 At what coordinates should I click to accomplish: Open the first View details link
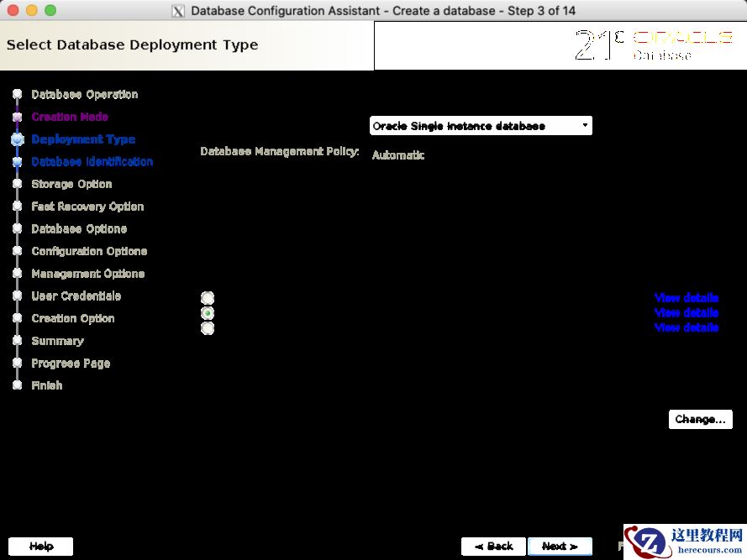(x=687, y=297)
